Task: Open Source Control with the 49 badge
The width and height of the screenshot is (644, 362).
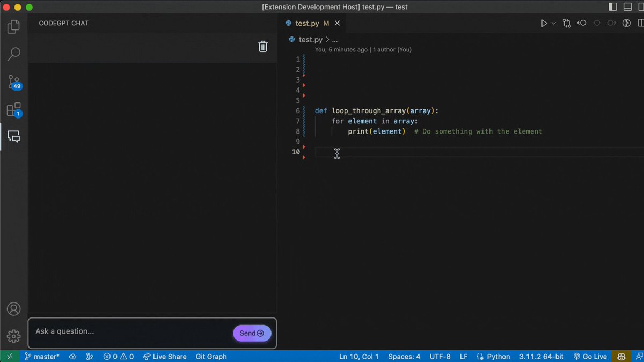Action: (x=14, y=82)
